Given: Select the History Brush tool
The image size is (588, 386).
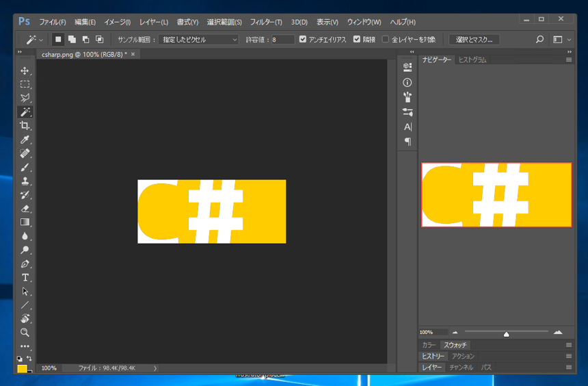Looking at the screenshot, I should coord(25,195).
